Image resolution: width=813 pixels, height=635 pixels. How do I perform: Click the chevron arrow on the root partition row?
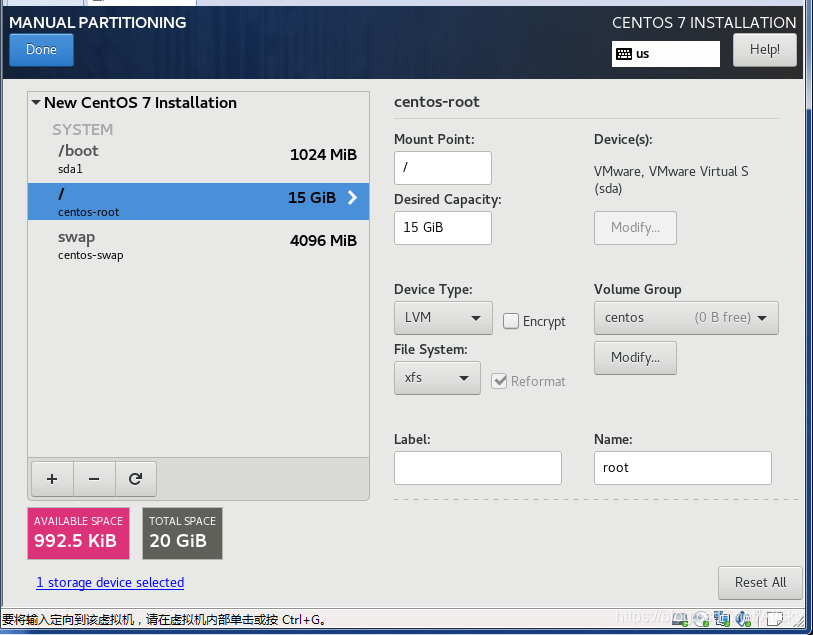point(353,197)
